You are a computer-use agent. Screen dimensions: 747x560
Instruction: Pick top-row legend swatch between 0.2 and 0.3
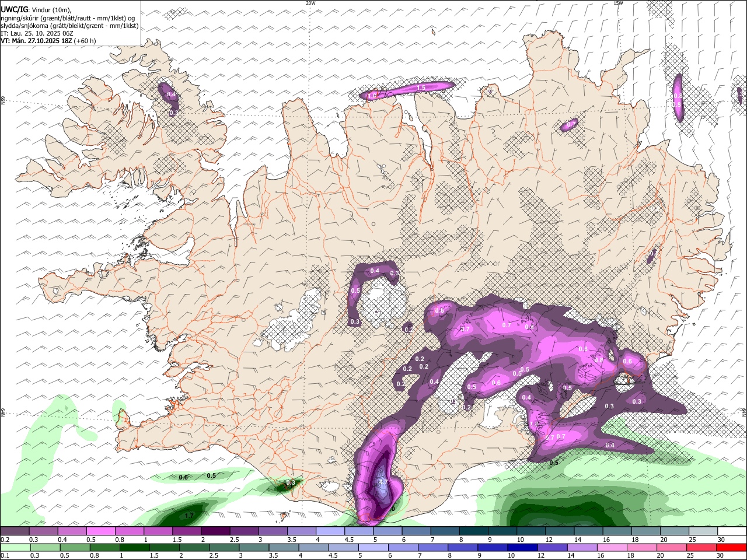pos(15,531)
